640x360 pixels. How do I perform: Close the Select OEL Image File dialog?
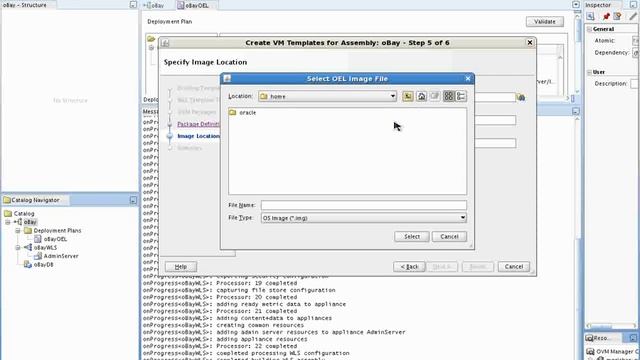pyautogui.click(x=468, y=78)
